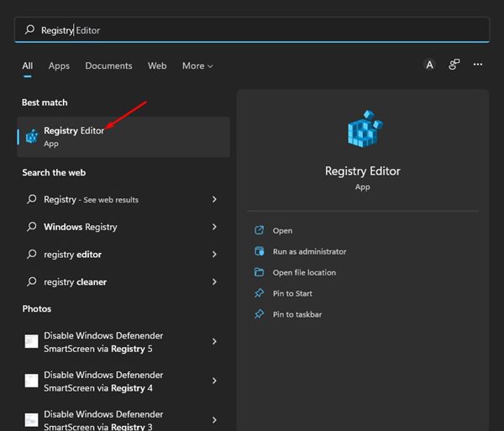504x431 pixels.
Task: Select the Registry See web results suggestion
Action: tap(91, 200)
